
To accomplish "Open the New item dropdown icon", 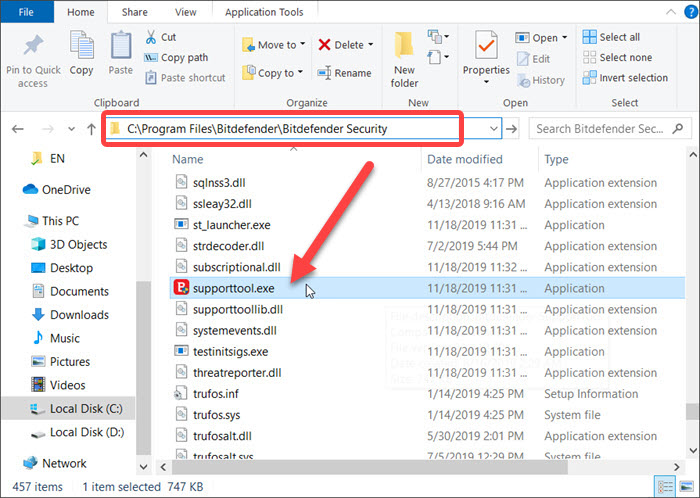I will tap(438, 37).
